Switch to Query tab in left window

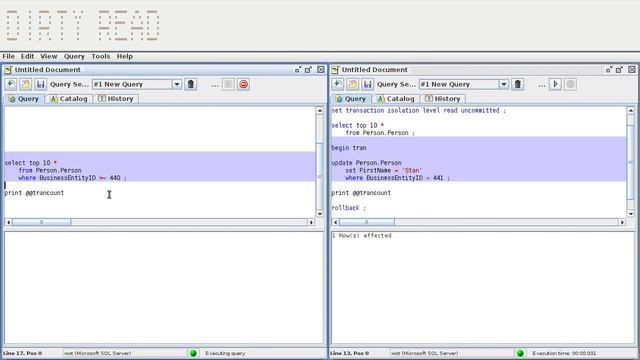pos(24,99)
